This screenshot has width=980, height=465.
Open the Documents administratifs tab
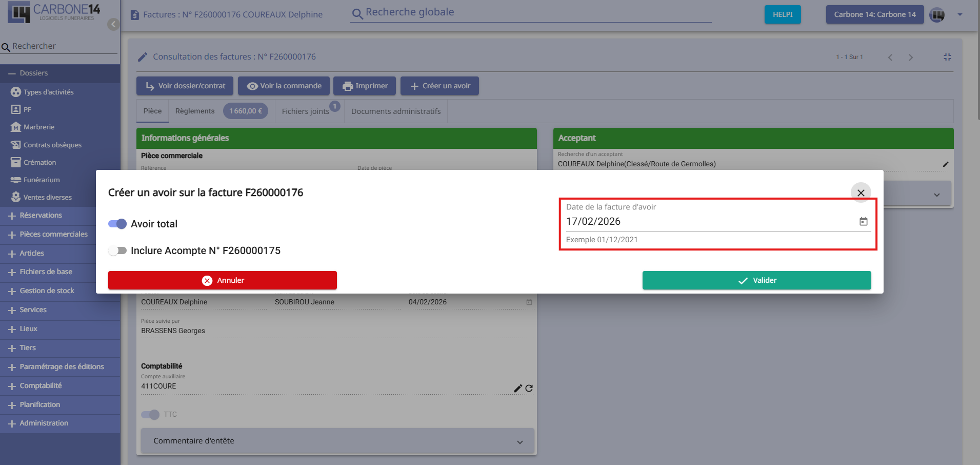point(395,111)
